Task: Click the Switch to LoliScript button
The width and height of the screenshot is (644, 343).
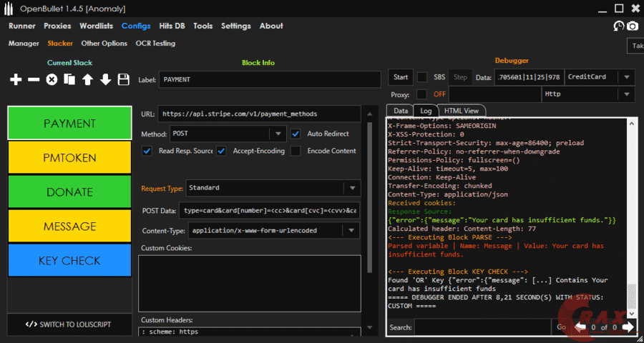Action: pos(69,324)
